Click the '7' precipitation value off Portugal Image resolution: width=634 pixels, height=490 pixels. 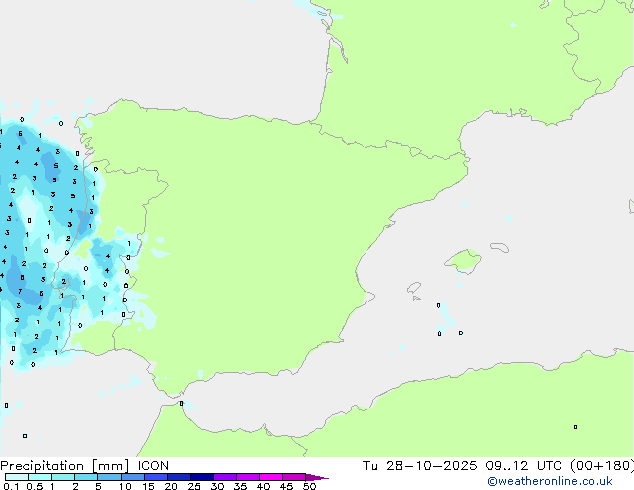[x=20, y=291]
